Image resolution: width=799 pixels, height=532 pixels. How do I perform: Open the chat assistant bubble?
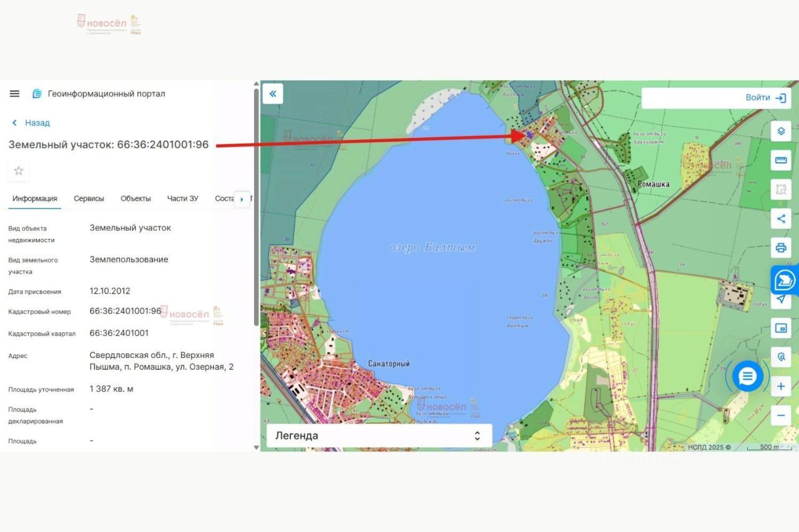747,376
